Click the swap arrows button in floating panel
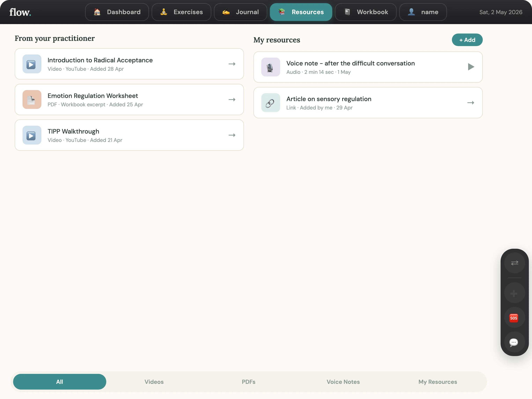Screen dimensions: 532x399 click(x=514, y=263)
